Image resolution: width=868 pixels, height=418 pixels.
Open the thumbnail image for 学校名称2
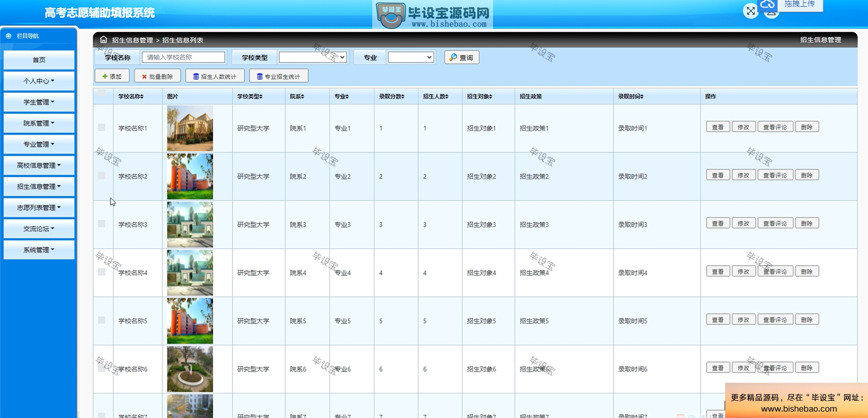tap(190, 176)
